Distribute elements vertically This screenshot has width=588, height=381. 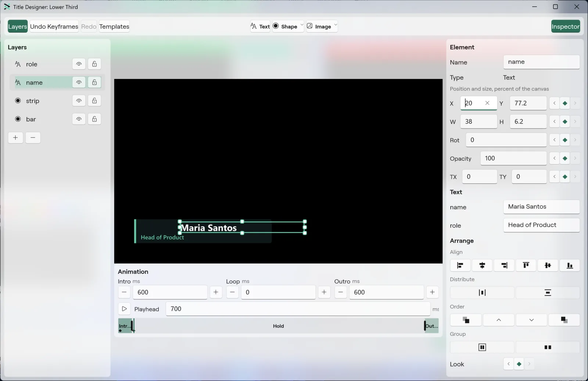tap(548, 293)
